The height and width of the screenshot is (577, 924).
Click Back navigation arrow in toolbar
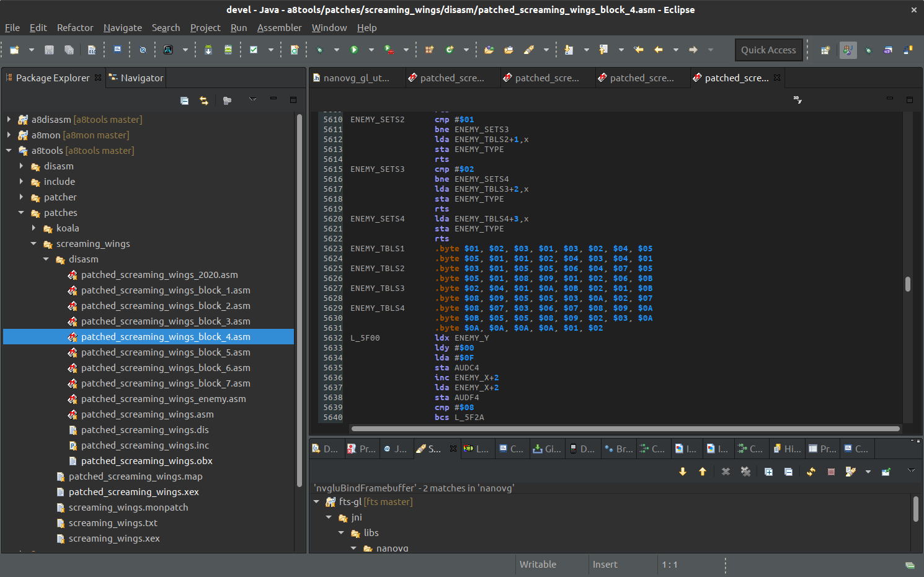pyautogui.click(x=659, y=50)
